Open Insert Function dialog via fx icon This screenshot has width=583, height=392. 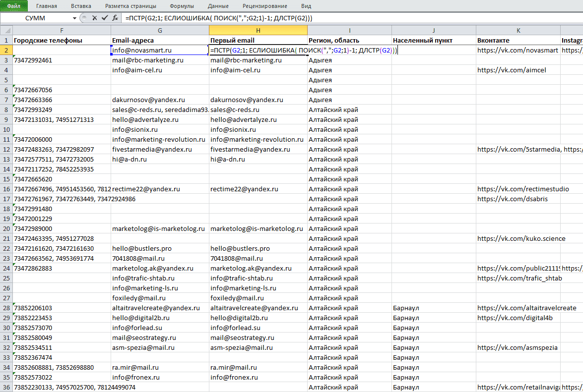point(115,18)
